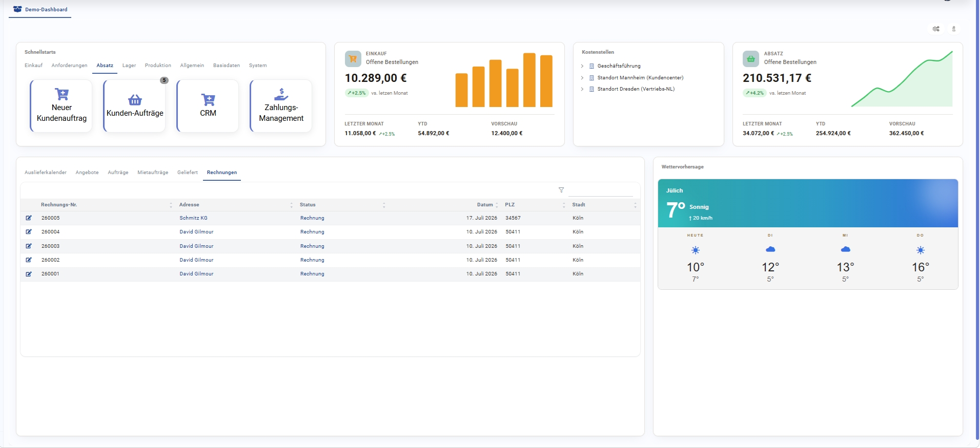Switch to the Lager quick start tab

tap(129, 66)
